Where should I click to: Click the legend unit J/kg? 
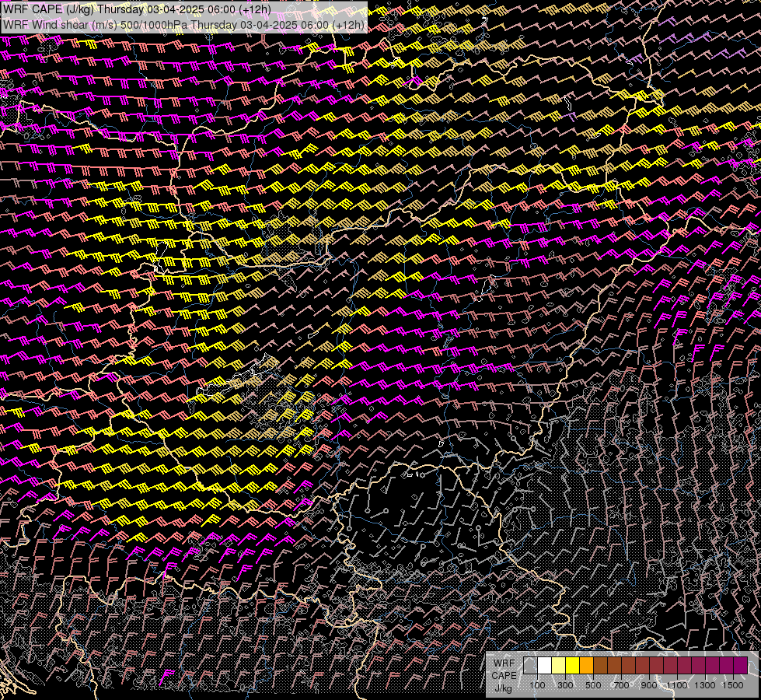coord(503,688)
